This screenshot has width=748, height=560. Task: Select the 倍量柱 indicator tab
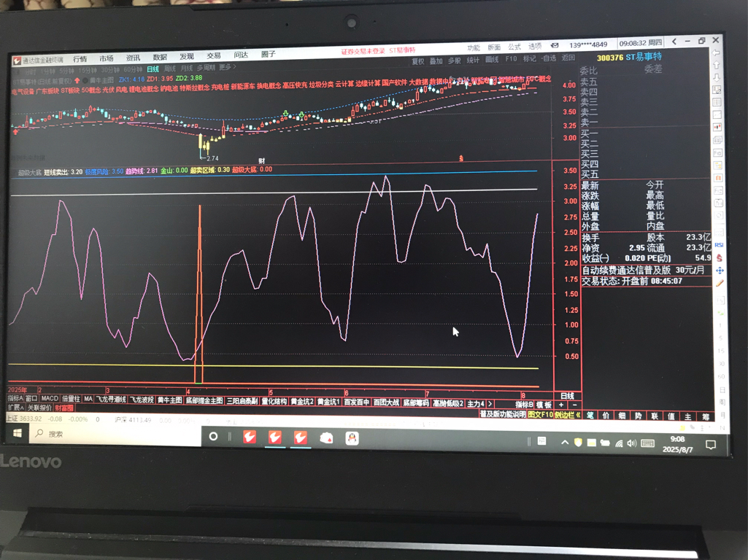click(x=71, y=399)
